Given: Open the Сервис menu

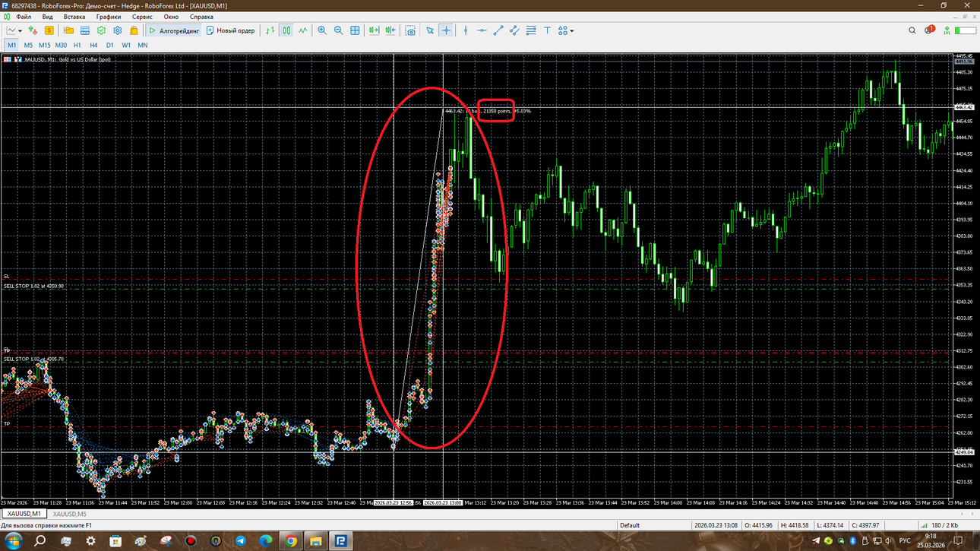Looking at the screenshot, I should click(x=142, y=16).
